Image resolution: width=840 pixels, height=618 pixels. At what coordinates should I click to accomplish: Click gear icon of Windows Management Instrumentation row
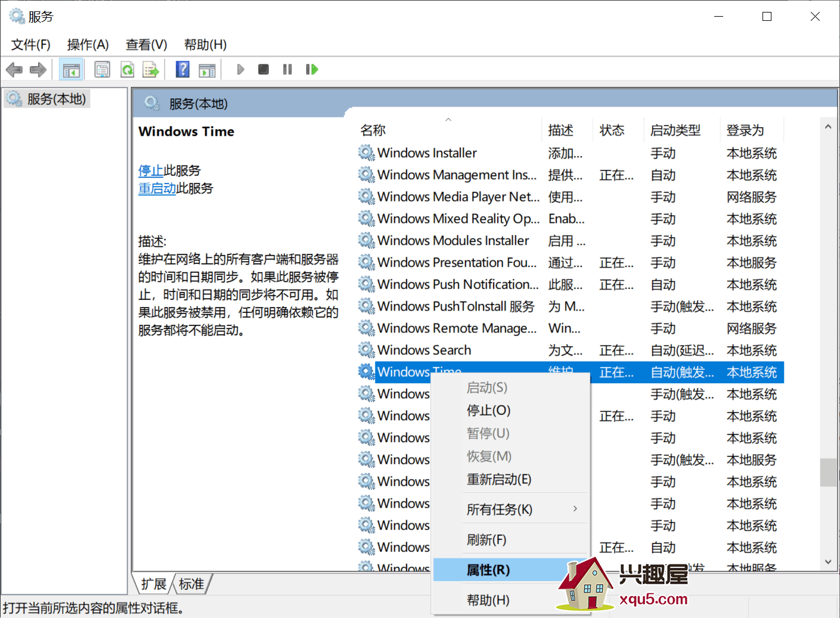click(366, 175)
